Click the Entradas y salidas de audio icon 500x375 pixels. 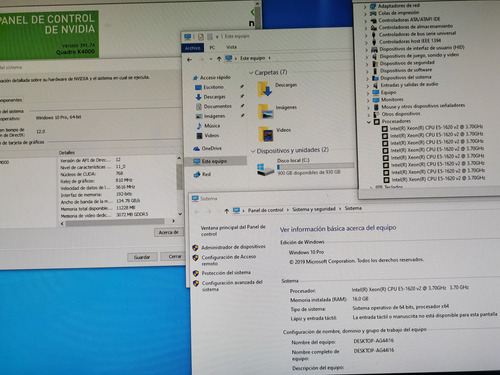pos(375,85)
